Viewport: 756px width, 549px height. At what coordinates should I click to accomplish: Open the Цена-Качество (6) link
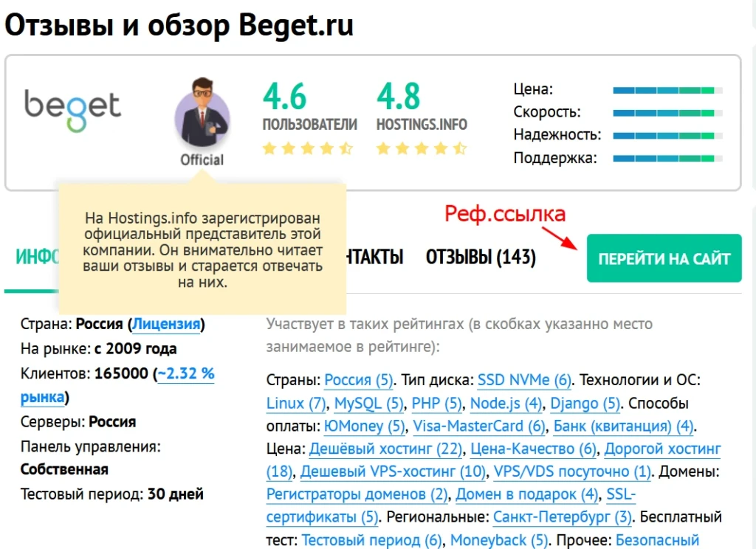(x=533, y=449)
